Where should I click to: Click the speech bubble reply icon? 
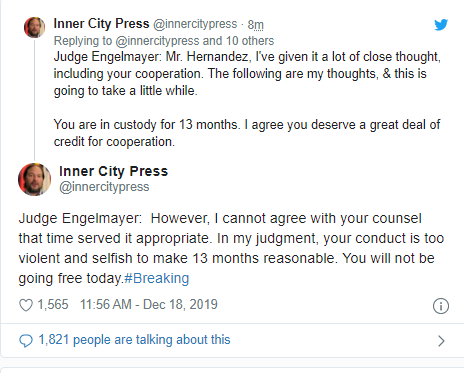click(26, 341)
